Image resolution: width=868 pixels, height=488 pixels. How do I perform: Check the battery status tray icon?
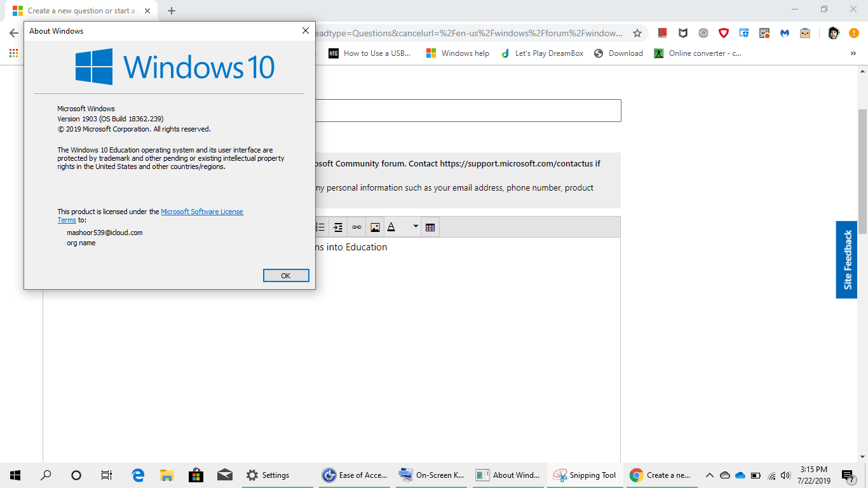pos(756,475)
